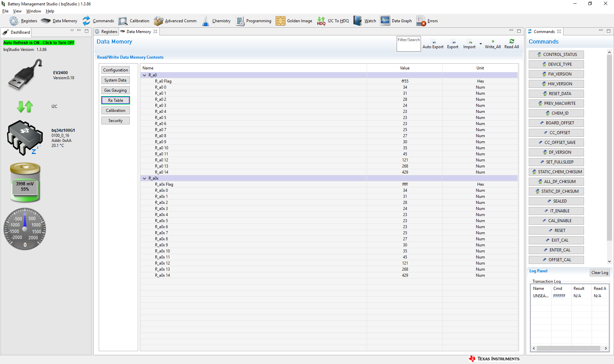The height and width of the screenshot is (364, 614).
Task: Click the I2C communication arrows icon
Action: pos(25,107)
